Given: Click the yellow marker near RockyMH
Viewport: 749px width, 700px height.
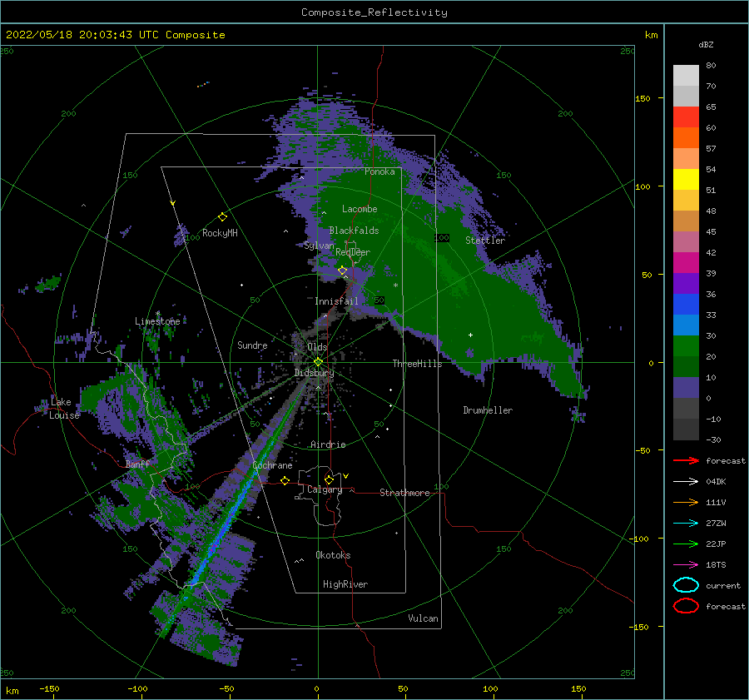Looking at the screenshot, I should click(222, 217).
